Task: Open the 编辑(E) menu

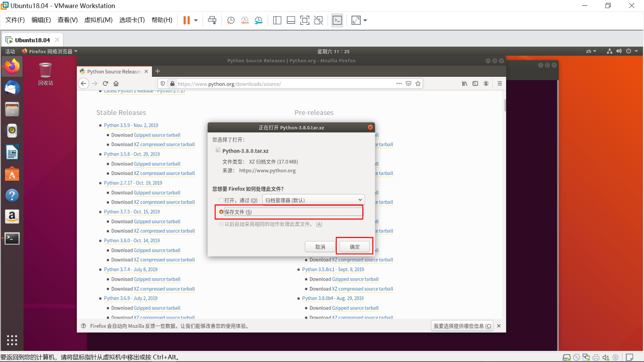Action: (41, 20)
